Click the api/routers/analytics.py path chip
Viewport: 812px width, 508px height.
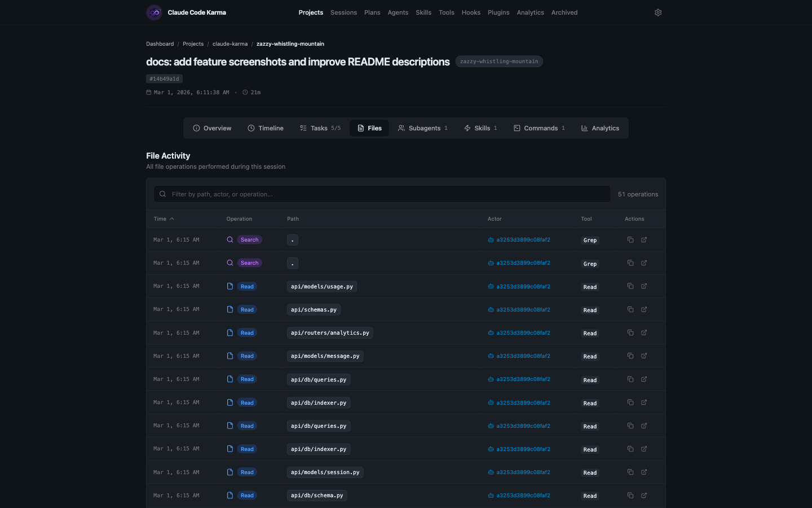tap(330, 333)
